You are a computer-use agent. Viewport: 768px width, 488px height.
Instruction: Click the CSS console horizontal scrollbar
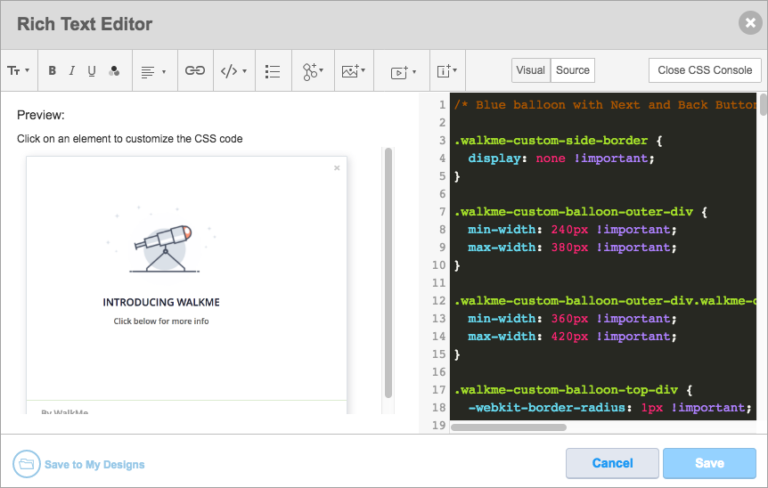point(508,427)
